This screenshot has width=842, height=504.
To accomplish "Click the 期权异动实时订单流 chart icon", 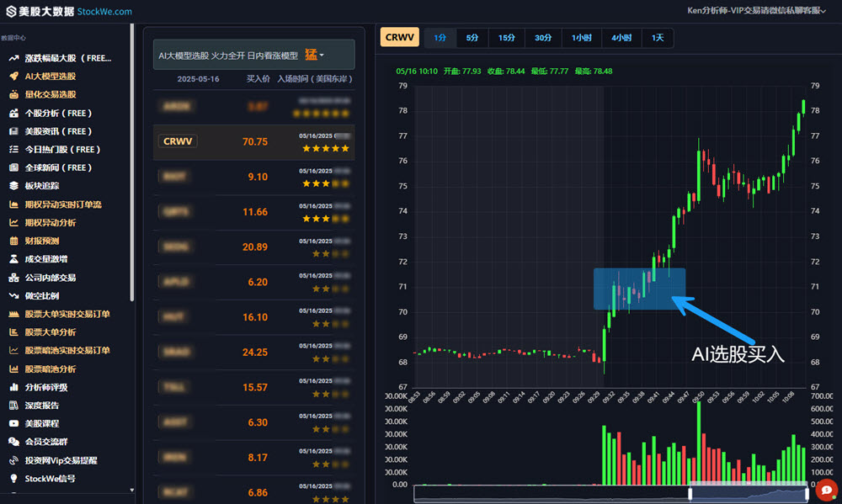I will pos(13,204).
